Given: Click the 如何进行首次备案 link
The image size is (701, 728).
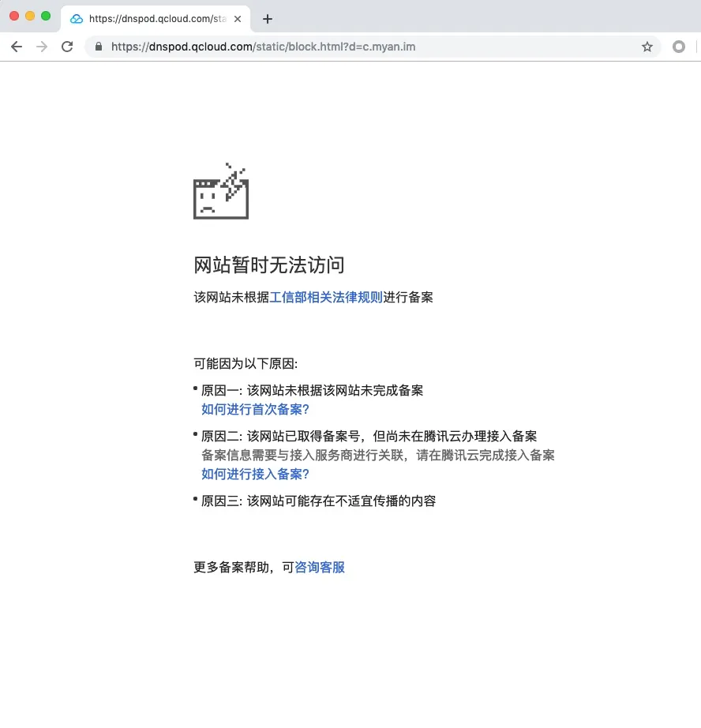Looking at the screenshot, I should 255,410.
